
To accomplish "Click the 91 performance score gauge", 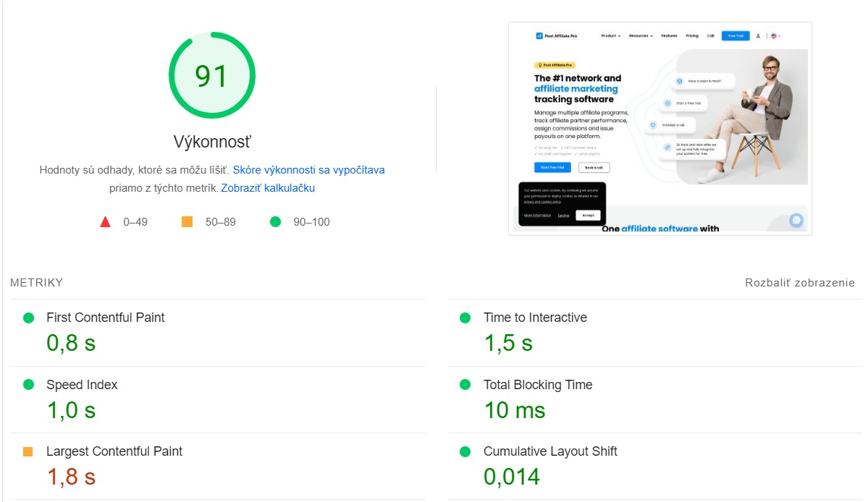I will pos(212,76).
